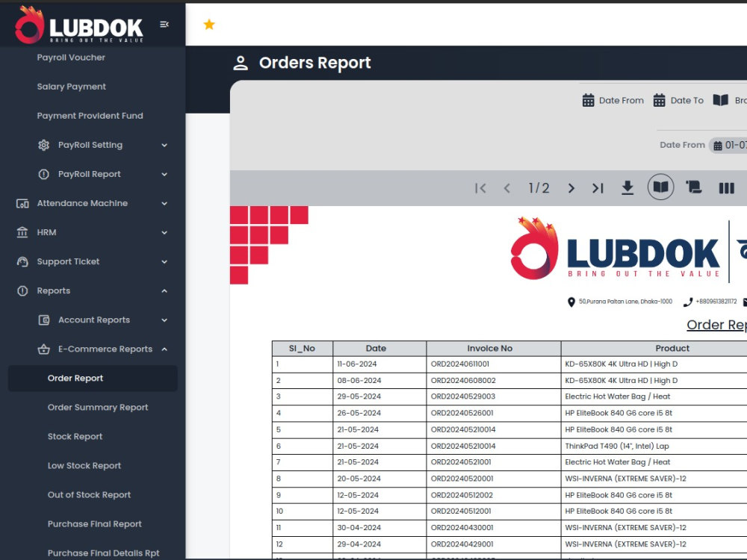This screenshot has height=560, width=747.
Task: Collapse E-Commerce Reports chevron
Action: coord(164,349)
